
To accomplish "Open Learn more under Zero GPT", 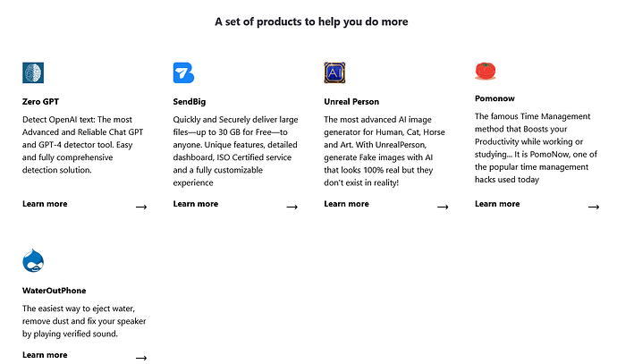I will pos(45,204).
